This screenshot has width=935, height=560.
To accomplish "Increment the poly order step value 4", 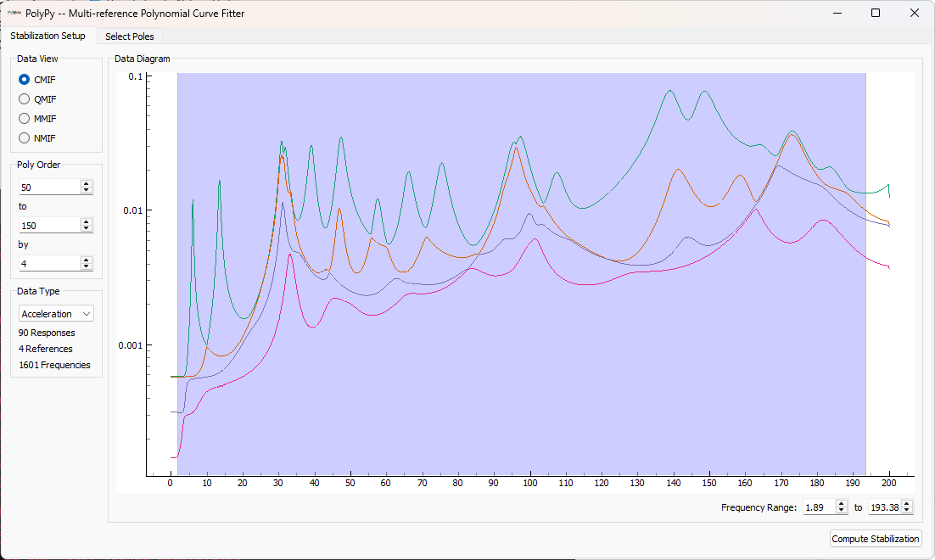I will 86,259.
